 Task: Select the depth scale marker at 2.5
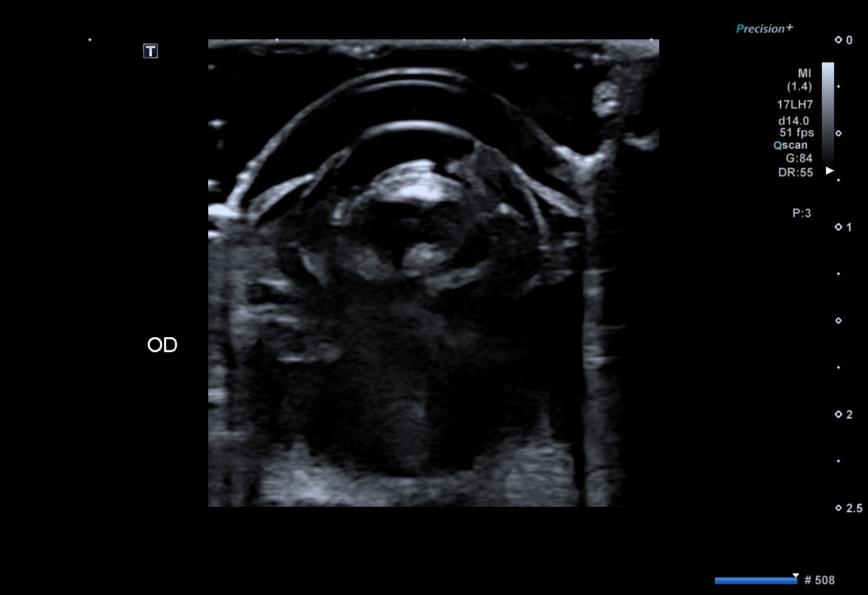(x=839, y=508)
